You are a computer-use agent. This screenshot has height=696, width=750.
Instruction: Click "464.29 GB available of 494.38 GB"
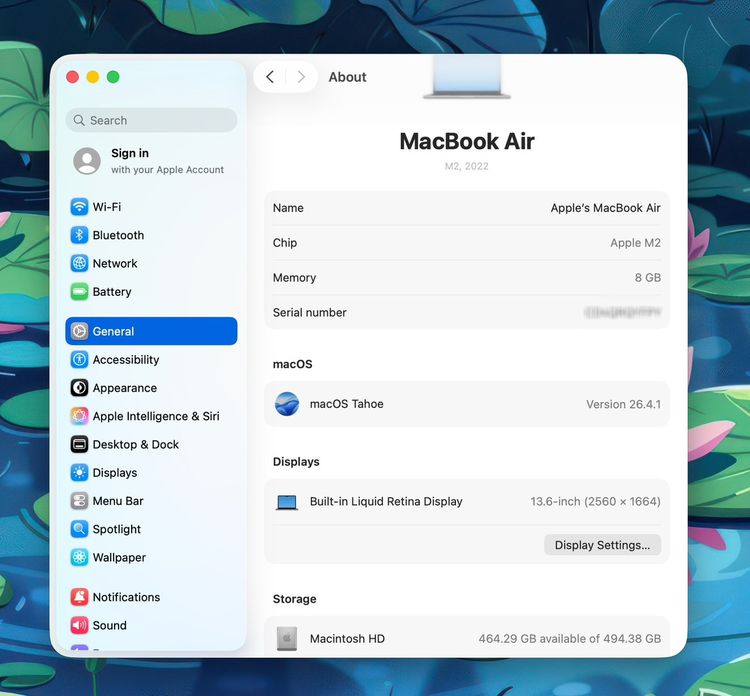point(570,639)
